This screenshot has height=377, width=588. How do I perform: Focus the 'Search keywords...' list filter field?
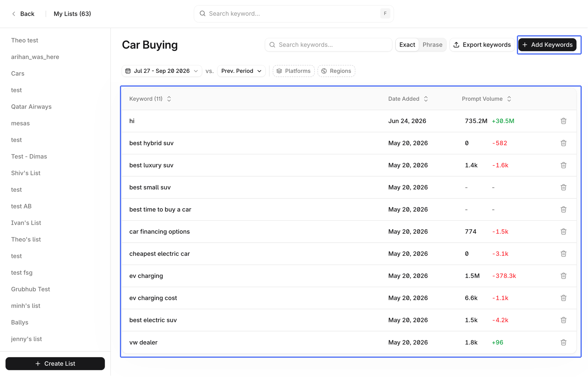[x=328, y=45]
